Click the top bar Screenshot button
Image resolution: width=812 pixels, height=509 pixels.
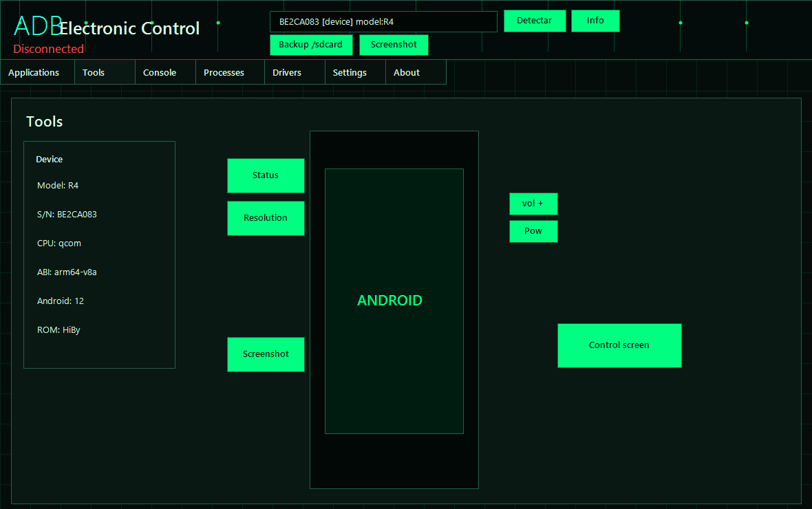(x=394, y=45)
